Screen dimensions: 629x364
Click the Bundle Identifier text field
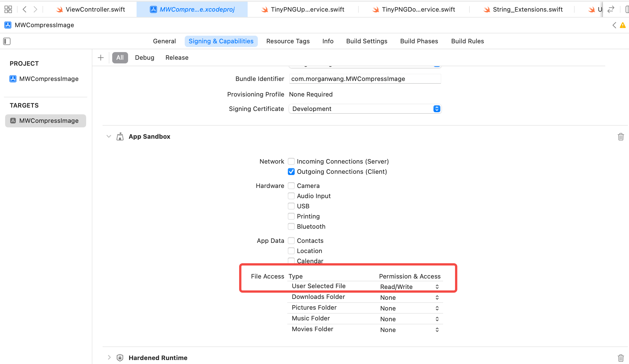[x=365, y=79]
